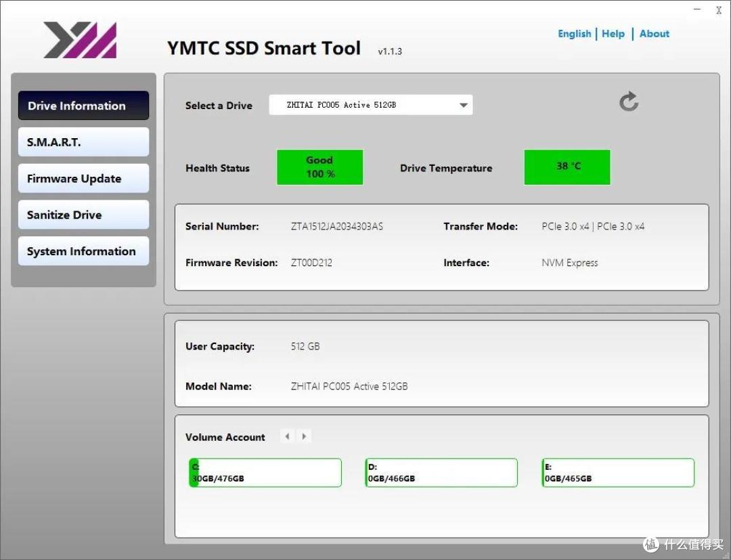This screenshot has height=560, width=731.
Task: Click the Volume Account label
Action: click(x=225, y=437)
